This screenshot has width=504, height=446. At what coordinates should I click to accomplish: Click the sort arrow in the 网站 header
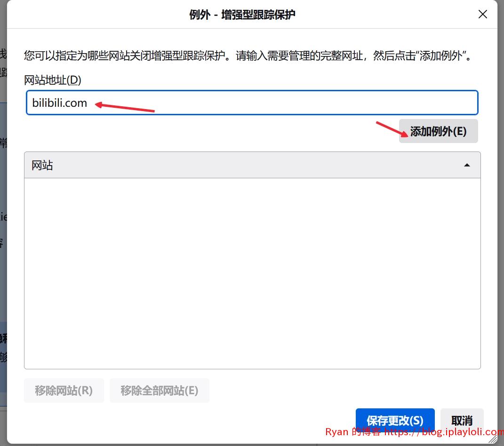(467, 165)
